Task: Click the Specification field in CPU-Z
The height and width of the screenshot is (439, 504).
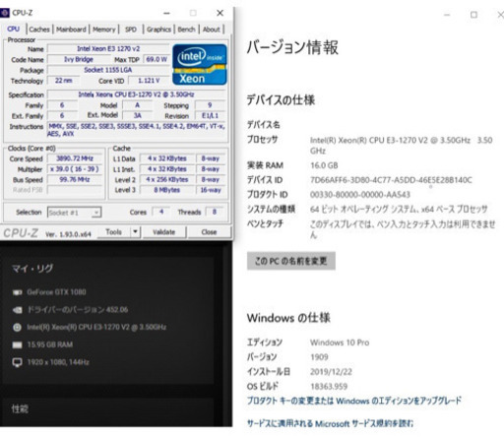Action: [137, 94]
